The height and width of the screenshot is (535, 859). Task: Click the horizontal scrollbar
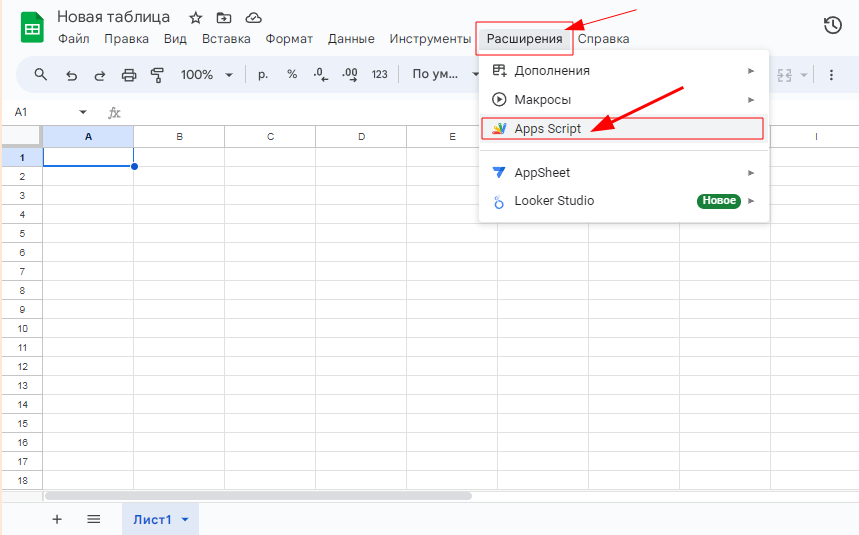(258, 496)
